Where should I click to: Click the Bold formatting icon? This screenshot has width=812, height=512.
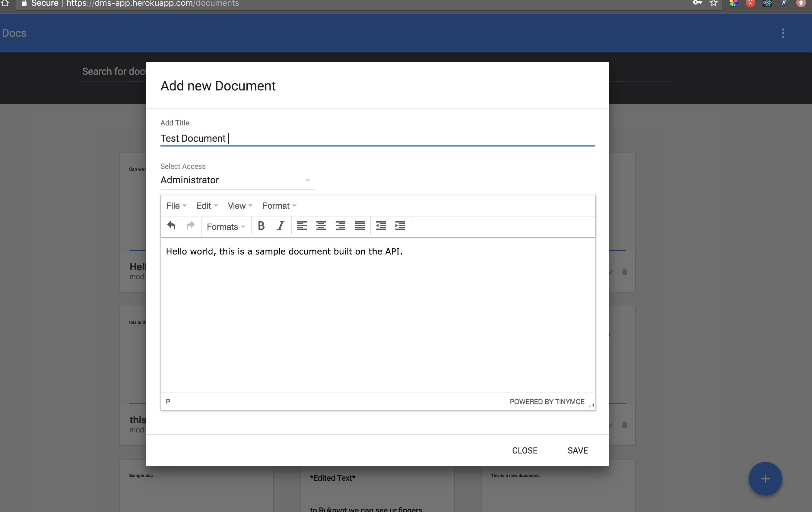pos(262,226)
